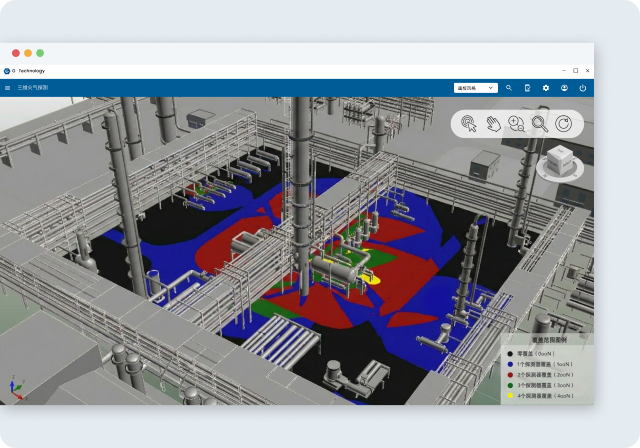Choose the magnifier zoom tool
Image resolution: width=640 pixels, height=448 pixels.
coord(540,124)
